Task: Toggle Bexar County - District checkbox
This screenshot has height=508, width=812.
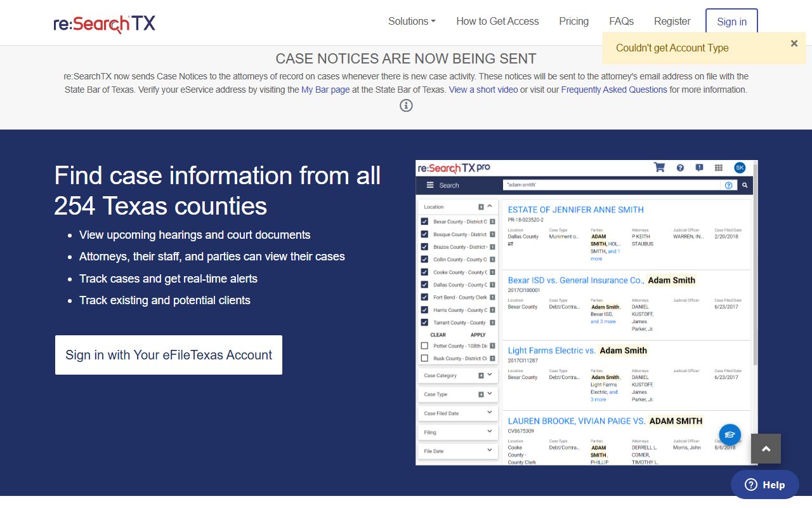Action: click(x=425, y=222)
